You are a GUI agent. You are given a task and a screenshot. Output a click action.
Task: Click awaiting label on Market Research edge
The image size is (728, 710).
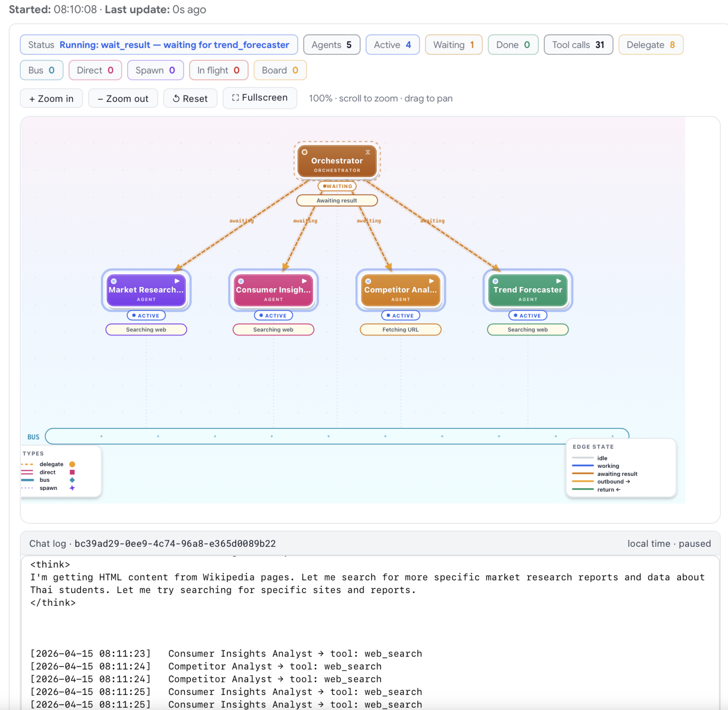241,221
